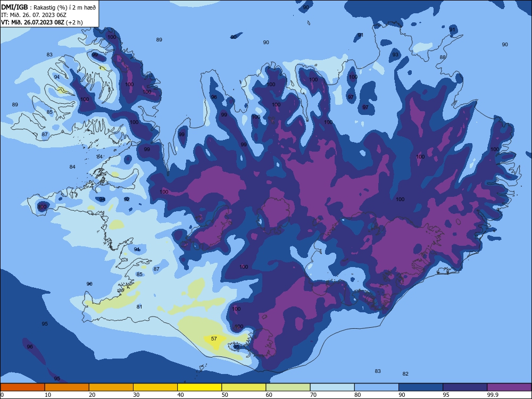Viewport: 532px width, 399px height.
Task: Select the 20–30 amber legend swatch
Action: coord(111,387)
